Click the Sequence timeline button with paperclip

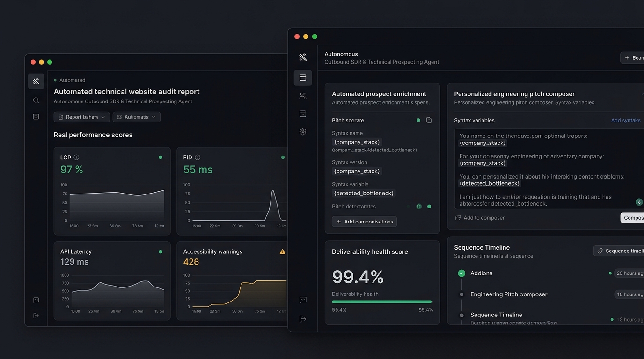coord(619,251)
